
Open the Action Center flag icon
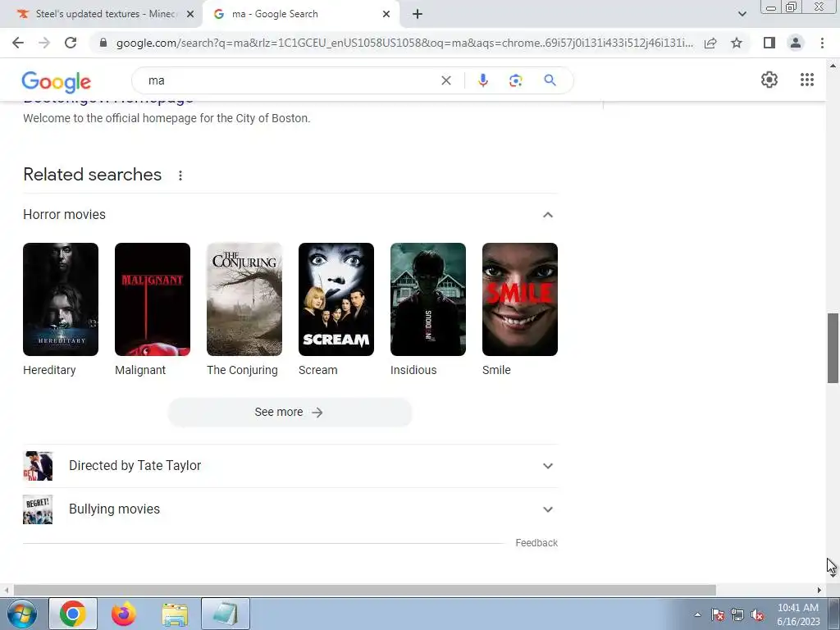[x=718, y=615]
